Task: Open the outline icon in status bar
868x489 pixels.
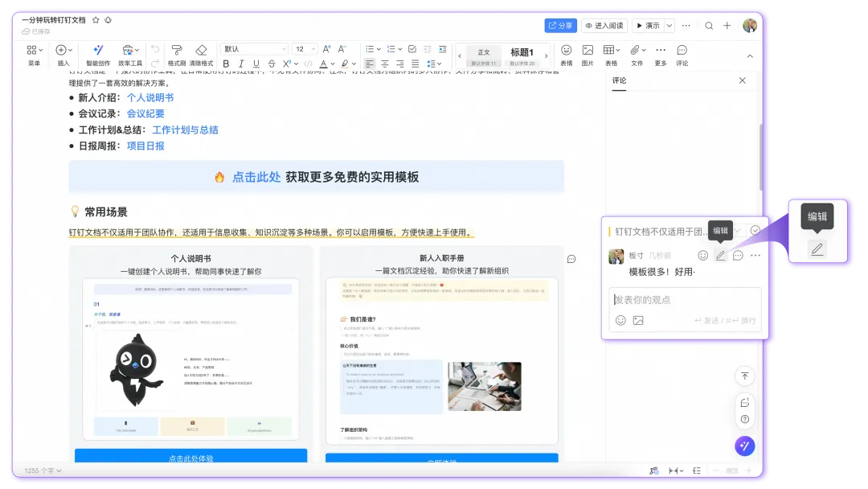Action: pyautogui.click(x=697, y=471)
